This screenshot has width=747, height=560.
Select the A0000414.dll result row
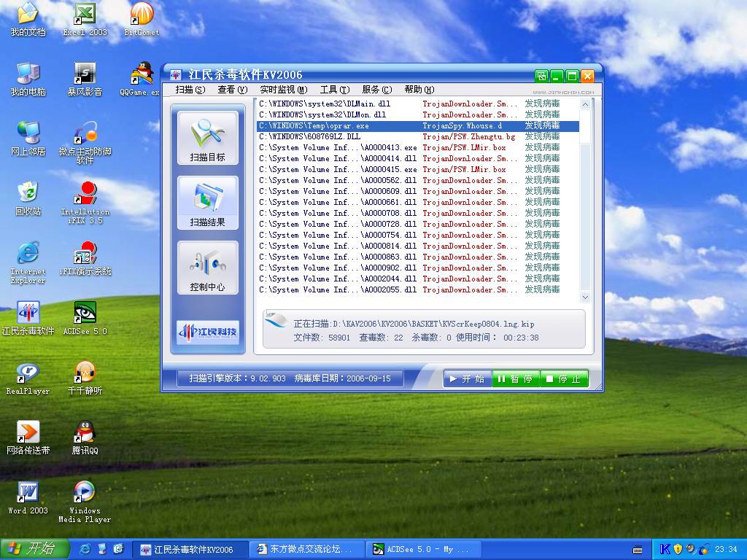418,158
